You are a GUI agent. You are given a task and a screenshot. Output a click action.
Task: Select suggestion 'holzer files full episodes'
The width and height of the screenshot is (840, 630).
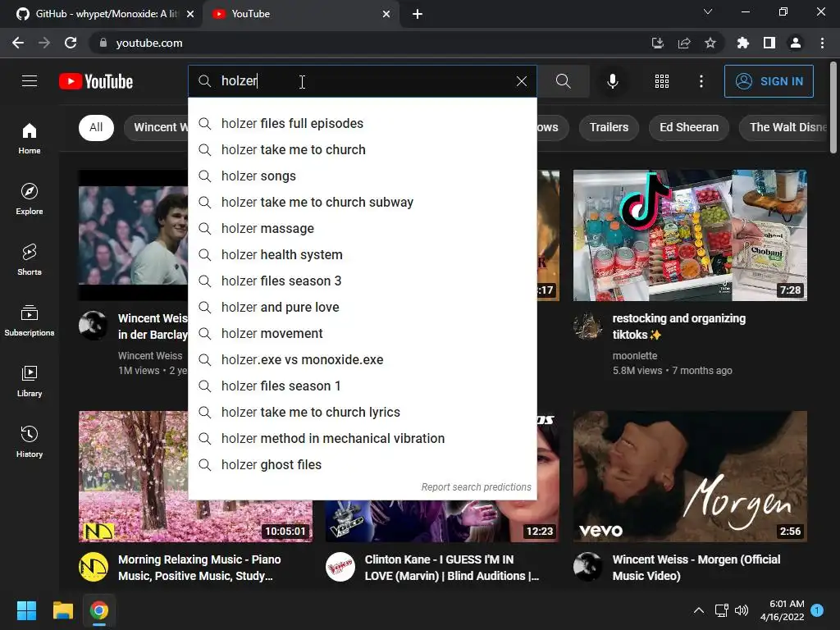362,124
